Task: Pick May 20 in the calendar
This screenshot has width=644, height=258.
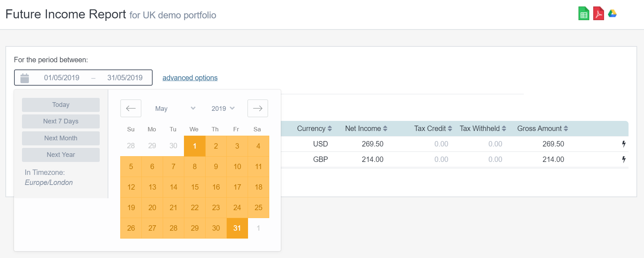Action: 152,208
